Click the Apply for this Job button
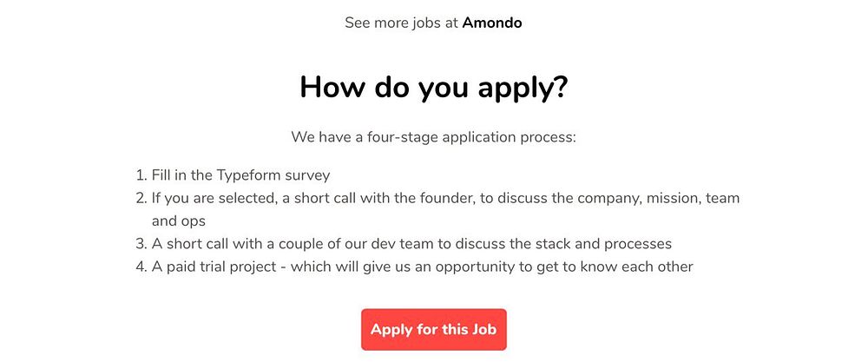The height and width of the screenshot is (362, 868). coord(433,329)
